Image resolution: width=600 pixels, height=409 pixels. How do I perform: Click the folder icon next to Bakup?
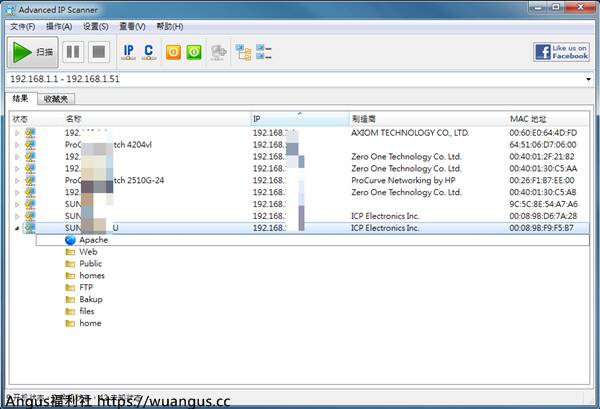[70, 300]
